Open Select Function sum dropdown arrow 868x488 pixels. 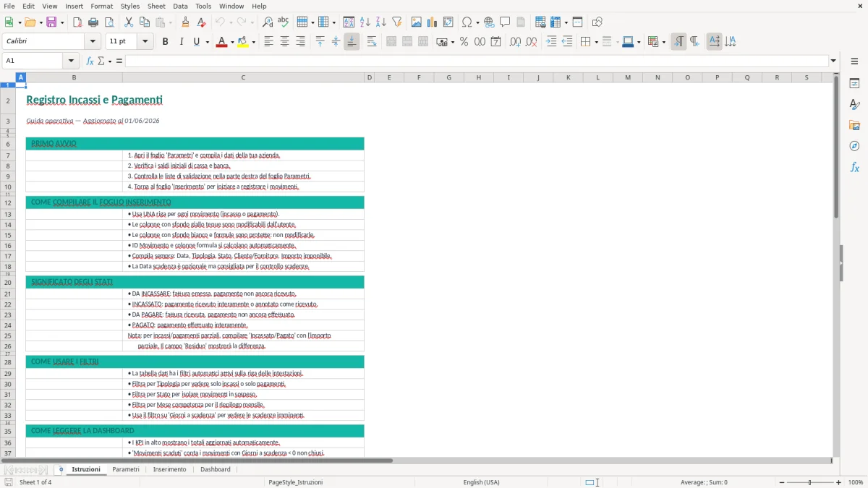click(110, 61)
